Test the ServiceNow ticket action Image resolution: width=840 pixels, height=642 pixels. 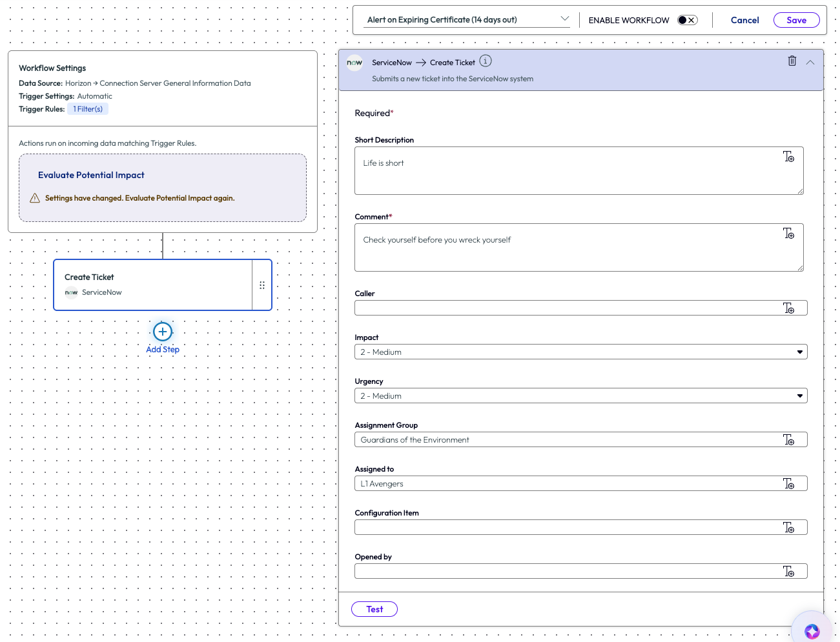coord(374,608)
